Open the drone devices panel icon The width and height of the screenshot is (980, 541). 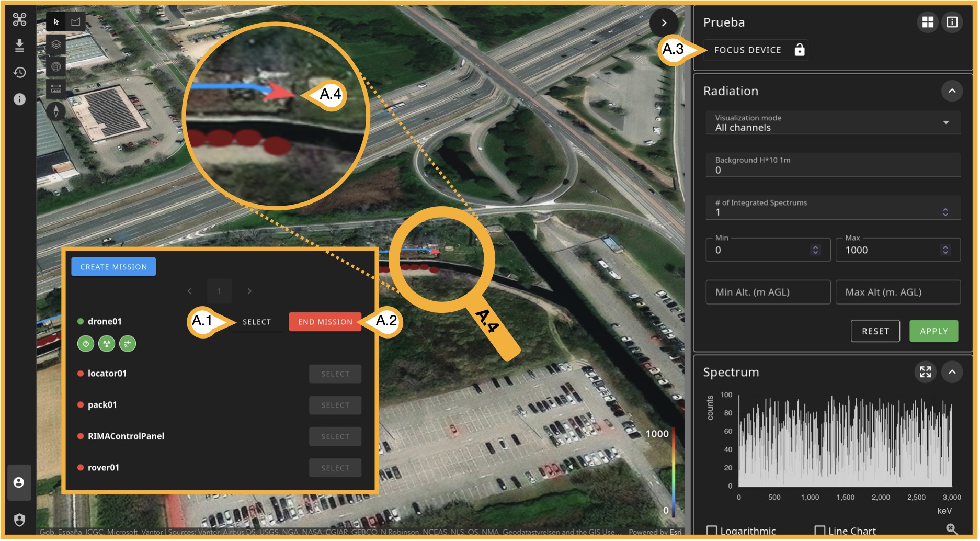pyautogui.click(x=19, y=20)
